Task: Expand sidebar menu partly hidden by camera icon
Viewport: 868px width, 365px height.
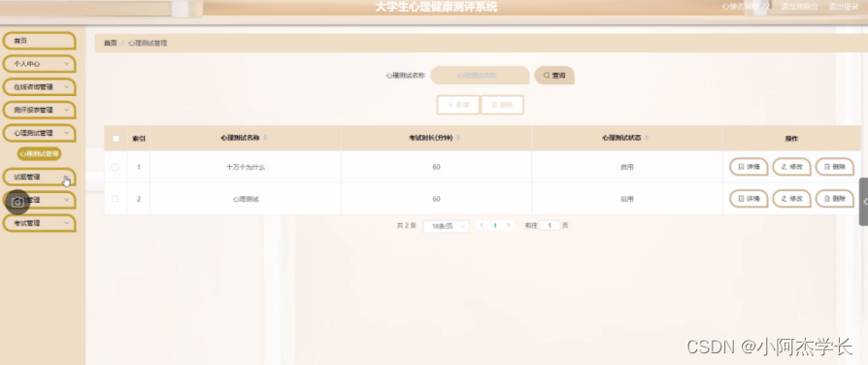Action: (39, 200)
